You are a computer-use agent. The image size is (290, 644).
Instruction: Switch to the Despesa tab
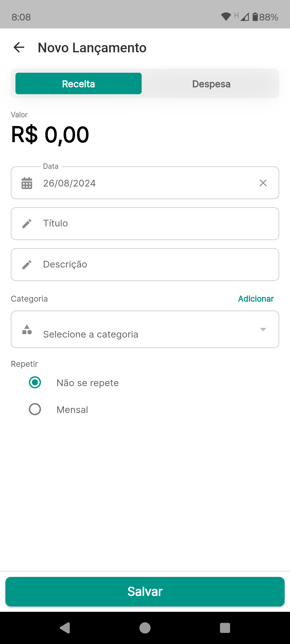211,84
